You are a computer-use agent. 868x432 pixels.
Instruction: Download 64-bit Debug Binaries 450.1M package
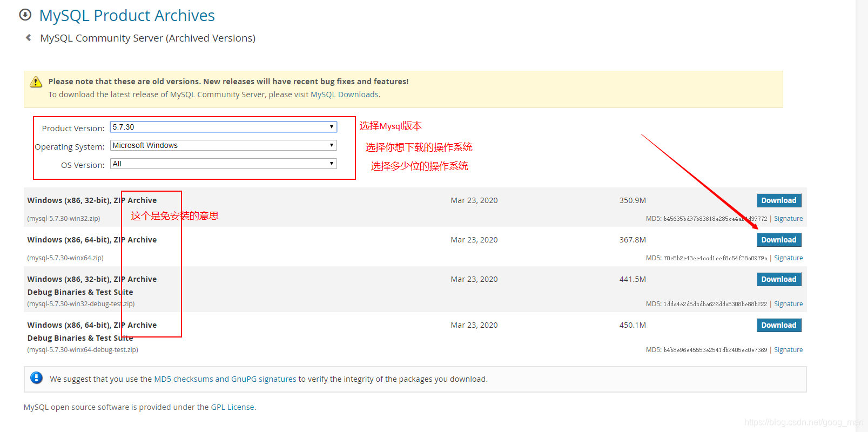(779, 325)
